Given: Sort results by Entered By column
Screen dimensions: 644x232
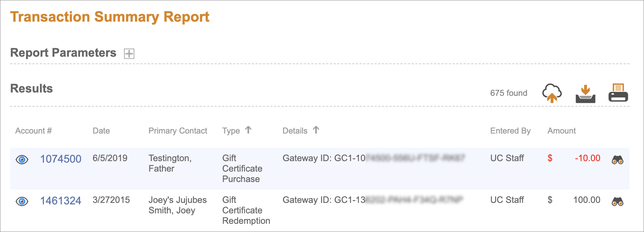Looking at the screenshot, I should point(510,131).
